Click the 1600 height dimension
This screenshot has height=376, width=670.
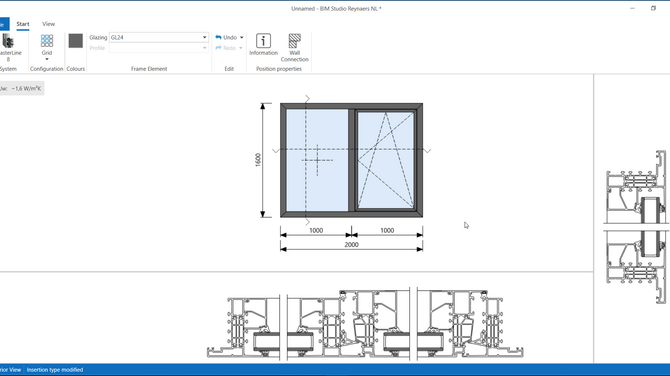click(x=258, y=160)
